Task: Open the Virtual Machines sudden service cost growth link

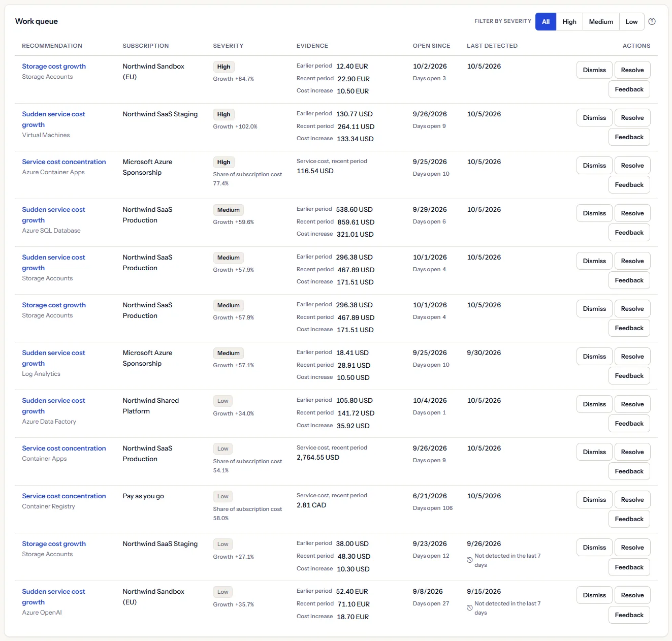Action: pos(53,119)
